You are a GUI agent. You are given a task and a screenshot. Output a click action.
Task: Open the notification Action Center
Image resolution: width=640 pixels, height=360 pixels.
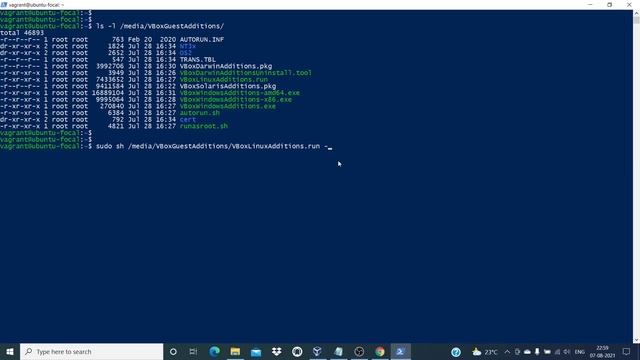(x=627, y=352)
